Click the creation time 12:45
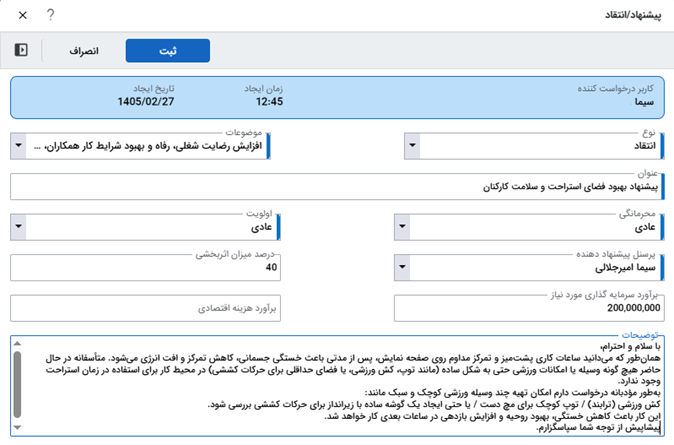The image size is (674, 445). (x=270, y=102)
